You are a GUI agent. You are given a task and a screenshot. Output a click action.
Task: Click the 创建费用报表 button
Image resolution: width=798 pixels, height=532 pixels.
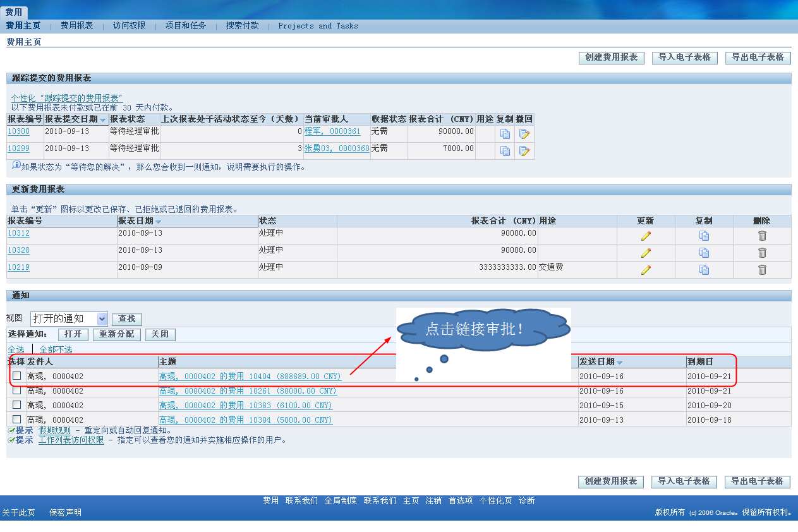(x=611, y=57)
